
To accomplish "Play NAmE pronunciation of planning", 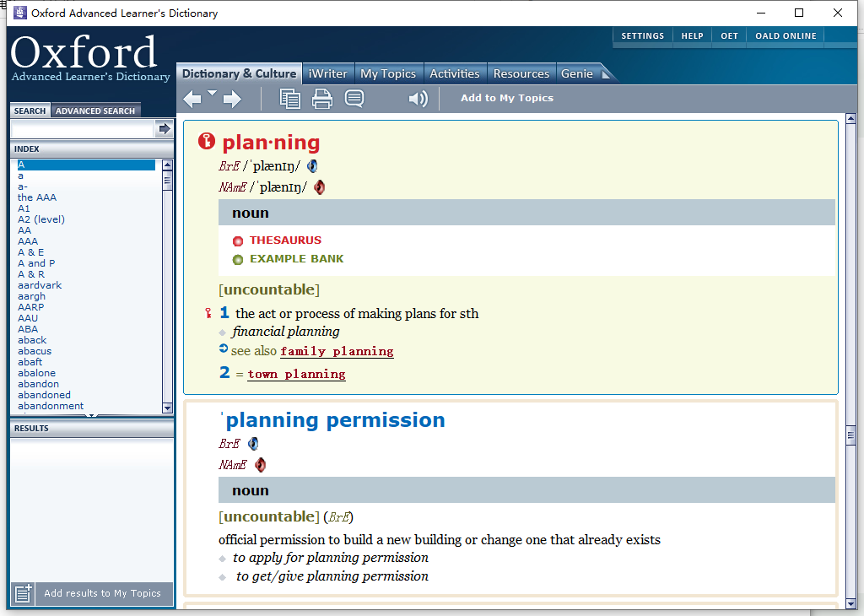I will pyautogui.click(x=319, y=187).
